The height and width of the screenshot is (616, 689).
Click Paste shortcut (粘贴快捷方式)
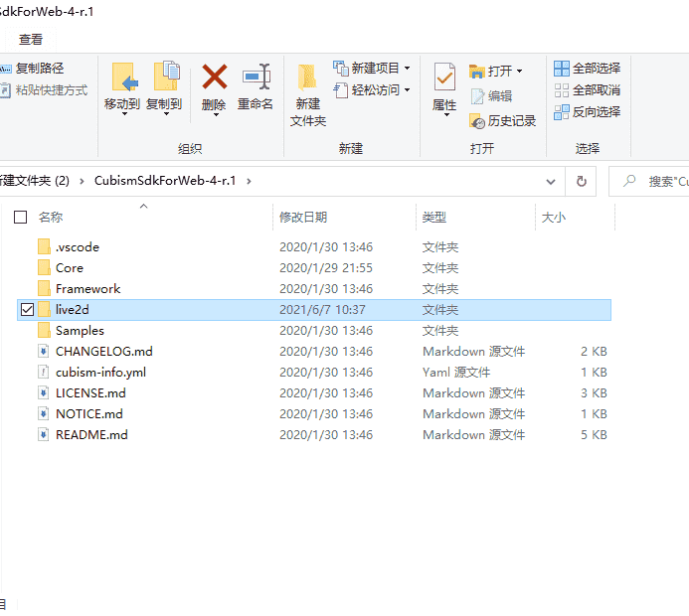[44, 90]
